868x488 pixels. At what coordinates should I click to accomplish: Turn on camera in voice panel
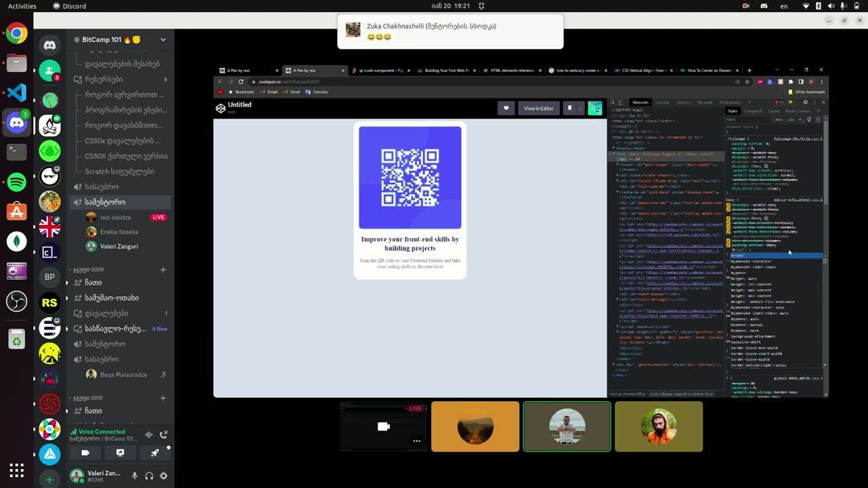pos(85,453)
